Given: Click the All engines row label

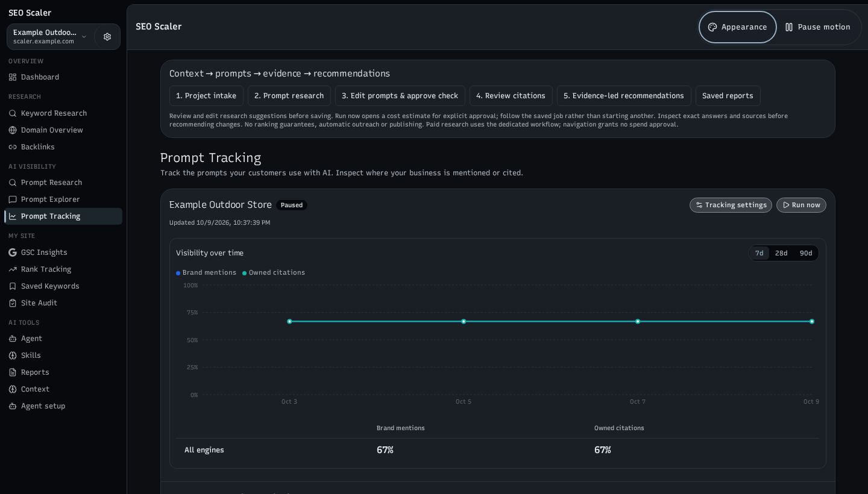Looking at the screenshot, I should pyautogui.click(x=204, y=450).
